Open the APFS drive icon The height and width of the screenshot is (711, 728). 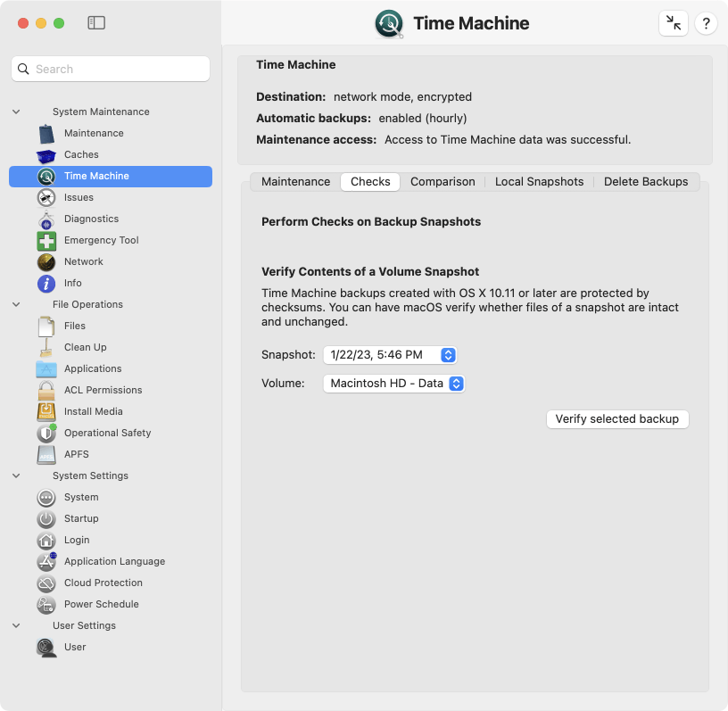pos(46,455)
